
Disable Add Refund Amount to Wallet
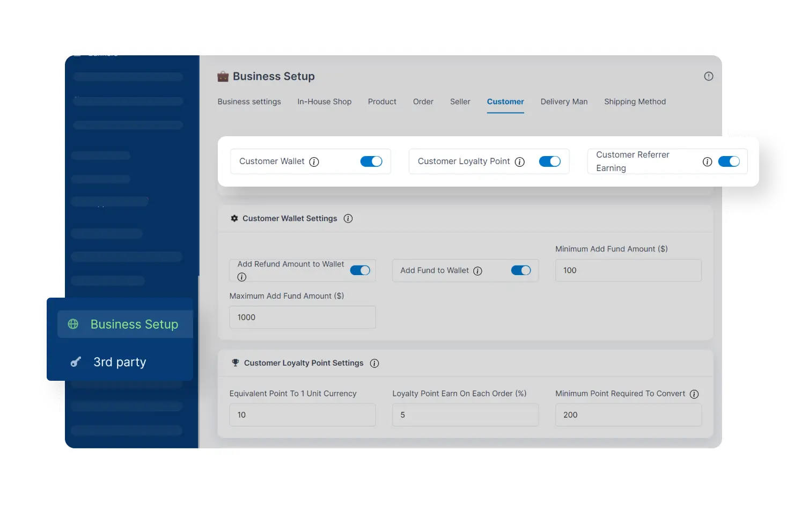(x=360, y=270)
